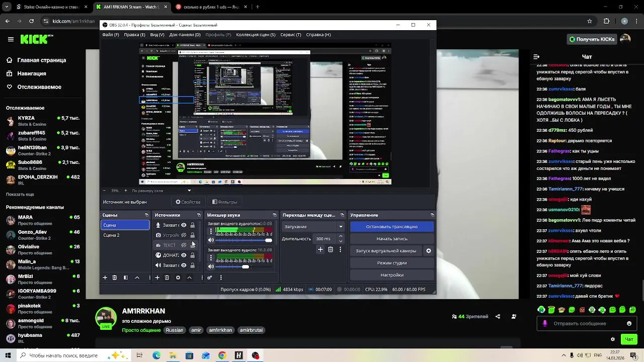Open source properties gear in Источники toolbar
Image resolution: width=644 pixels, height=362 pixels.
[x=178, y=278]
